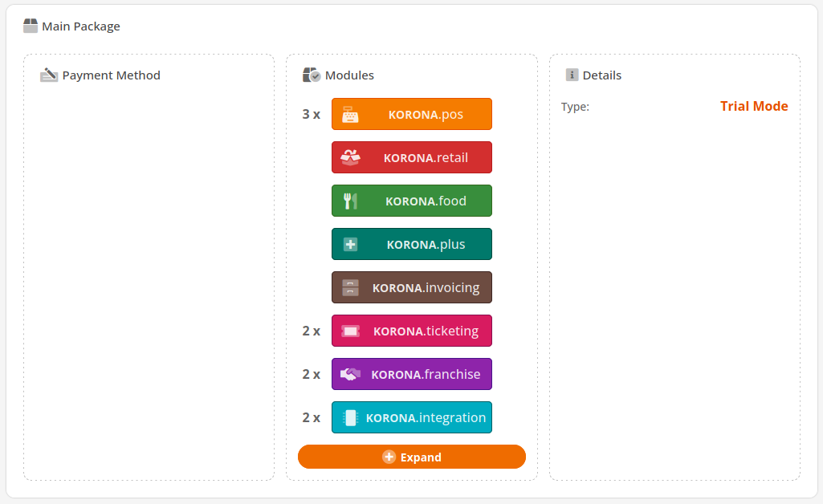This screenshot has height=504, width=823.
Task: Select the KORONA.food module
Action: tap(411, 201)
